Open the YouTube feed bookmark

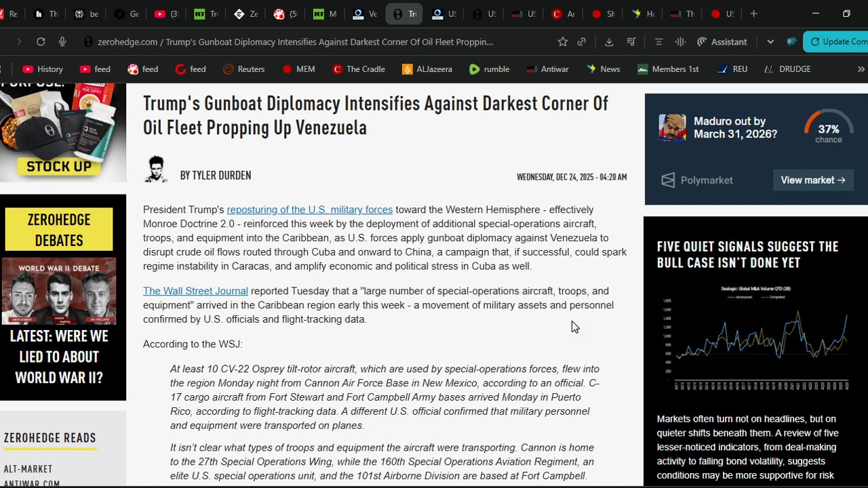click(95, 69)
